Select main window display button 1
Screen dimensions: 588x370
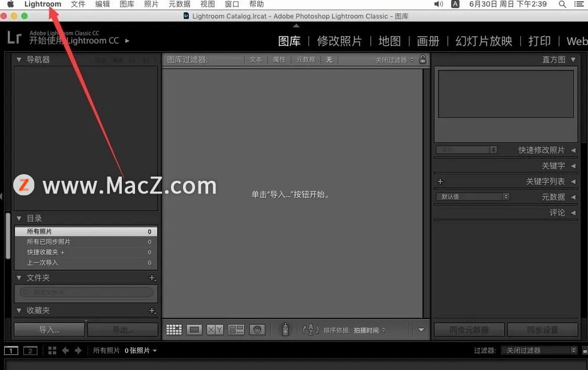tap(11, 351)
